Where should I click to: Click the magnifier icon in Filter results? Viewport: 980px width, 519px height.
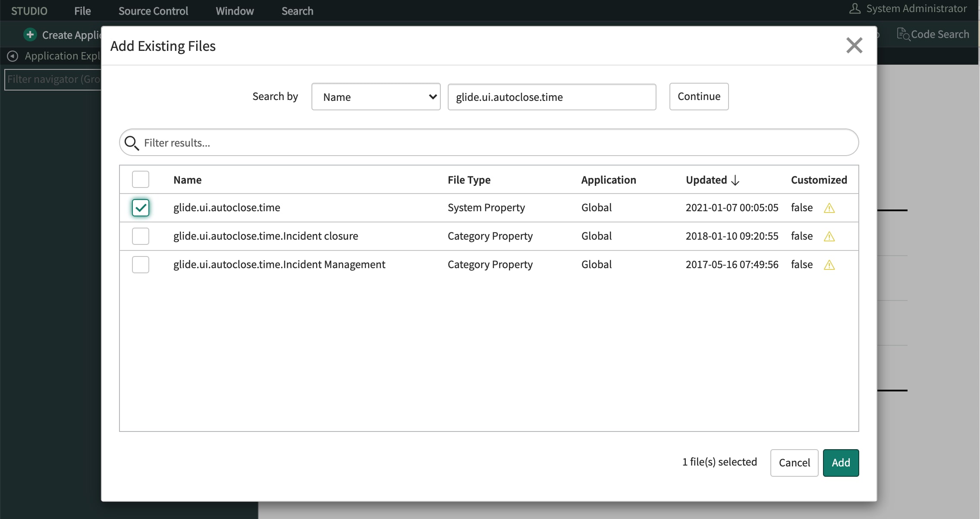click(x=132, y=143)
